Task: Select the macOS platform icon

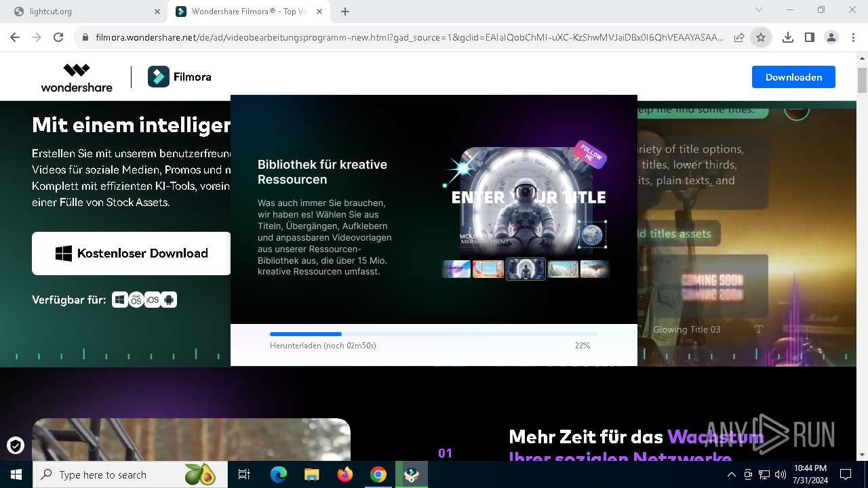Action: [x=136, y=300]
